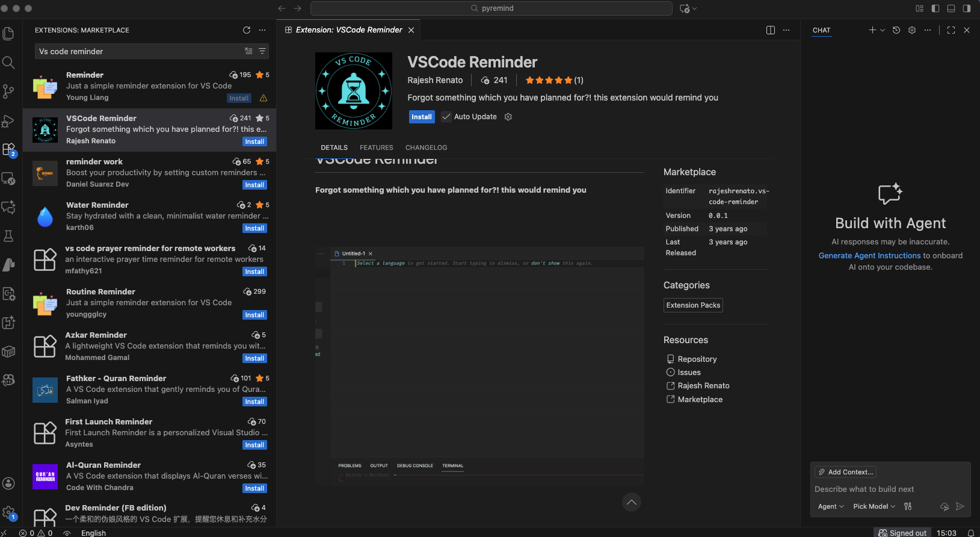
Task: Open editor more actions menu
Action: tap(786, 30)
